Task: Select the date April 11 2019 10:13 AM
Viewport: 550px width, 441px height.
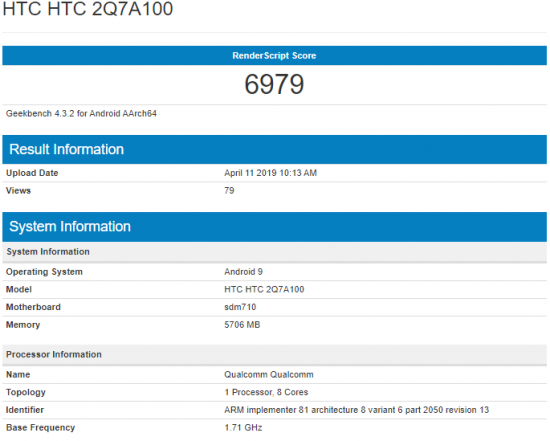Action: (x=270, y=173)
